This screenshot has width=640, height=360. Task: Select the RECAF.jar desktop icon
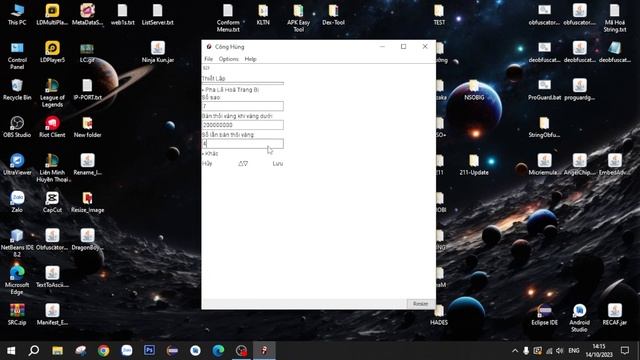pos(615,315)
